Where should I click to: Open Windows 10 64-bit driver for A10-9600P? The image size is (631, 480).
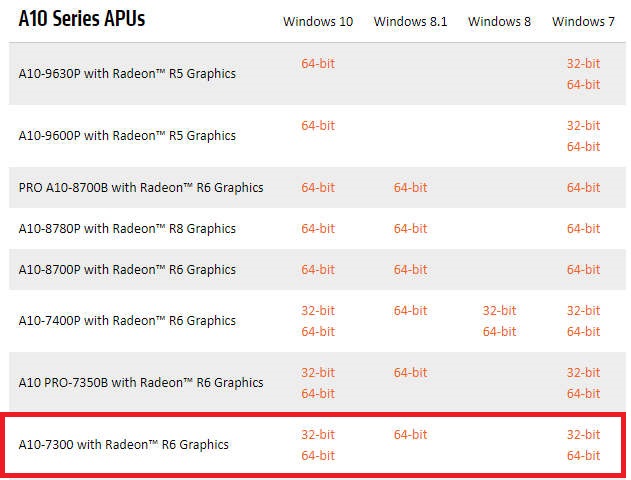coord(318,126)
